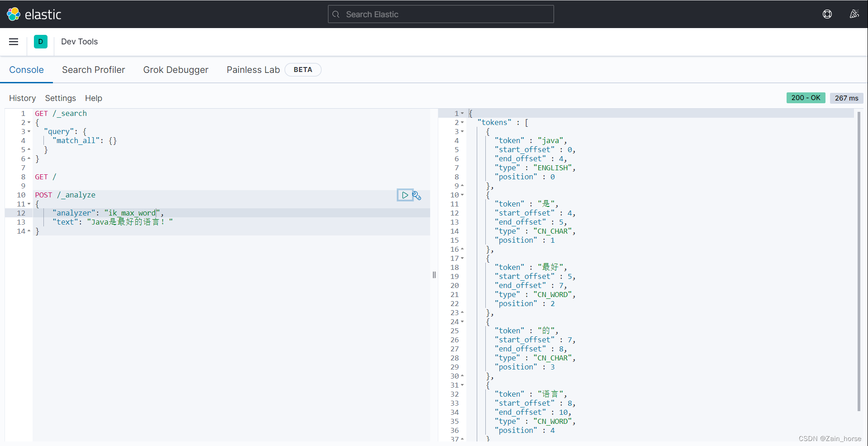868x446 pixels.
Task: Click the Dev Tools breadcrumb
Action: 79,42
